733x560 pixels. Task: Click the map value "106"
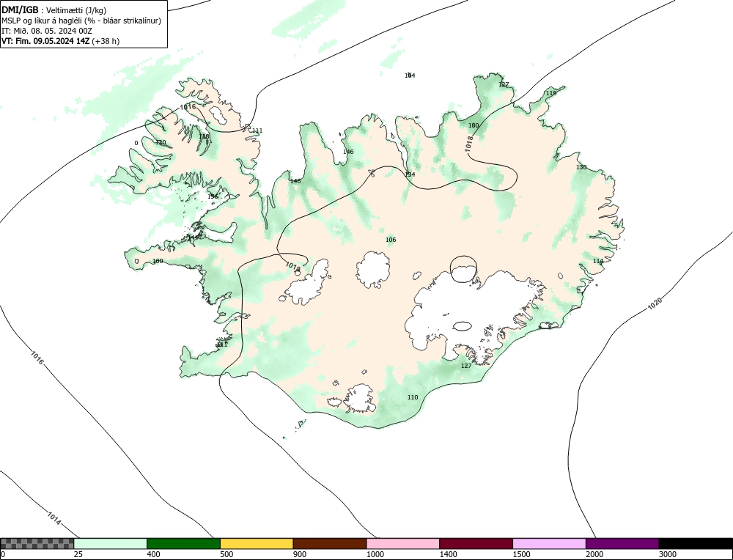(x=391, y=240)
